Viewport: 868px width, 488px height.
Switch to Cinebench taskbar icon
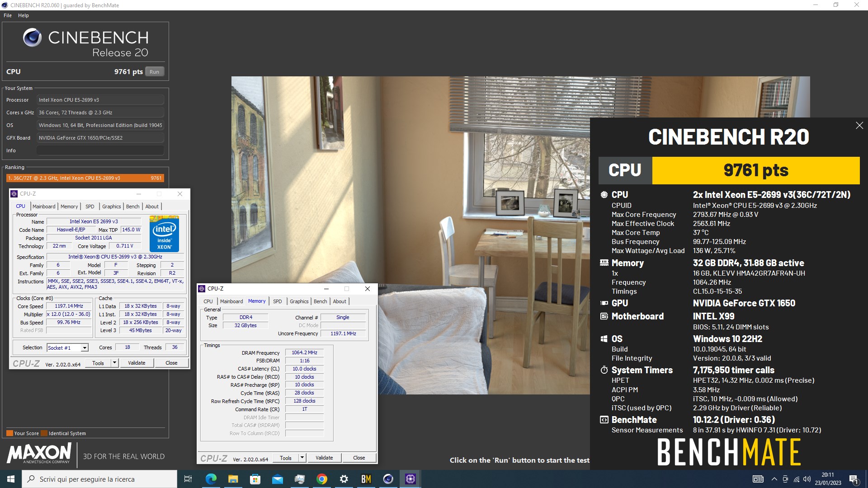[388, 479]
